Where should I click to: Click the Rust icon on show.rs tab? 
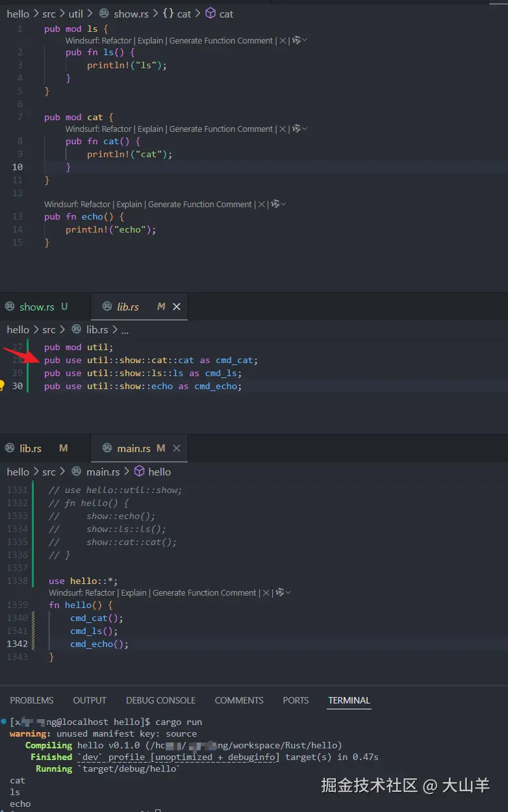10,307
